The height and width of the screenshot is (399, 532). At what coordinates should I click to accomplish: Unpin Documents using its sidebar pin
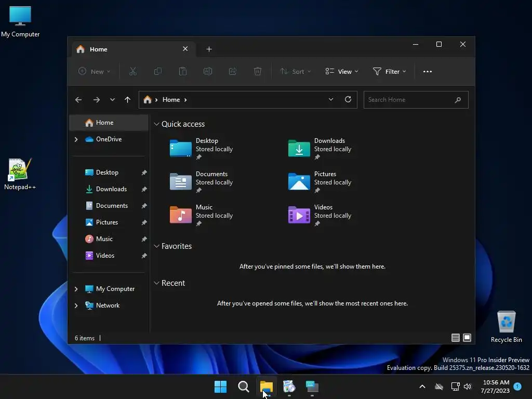[x=144, y=206]
